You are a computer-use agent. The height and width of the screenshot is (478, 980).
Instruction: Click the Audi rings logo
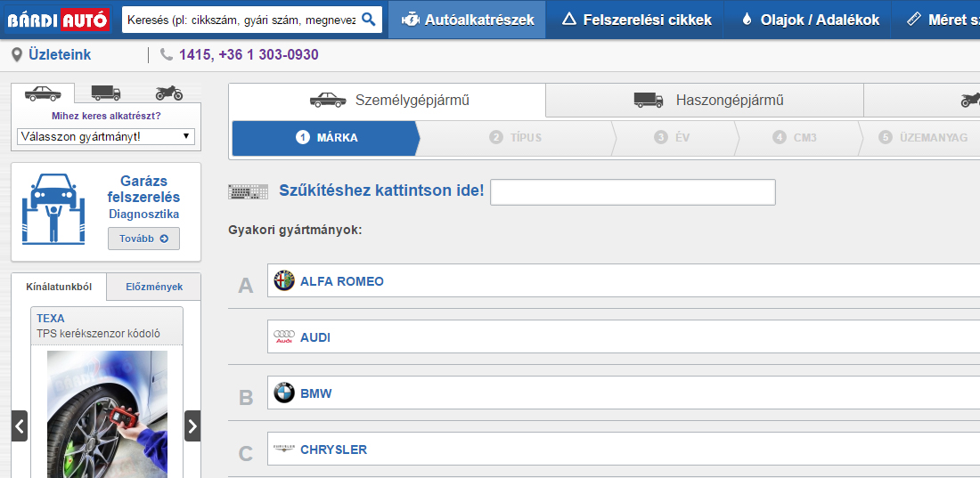[x=283, y=337]
